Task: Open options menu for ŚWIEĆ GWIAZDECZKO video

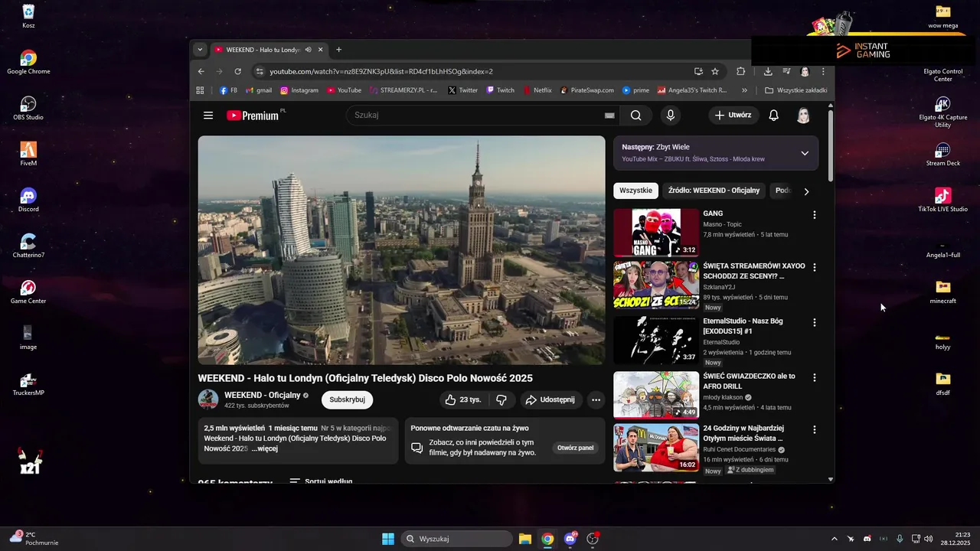Action: (x=815, y=377)
